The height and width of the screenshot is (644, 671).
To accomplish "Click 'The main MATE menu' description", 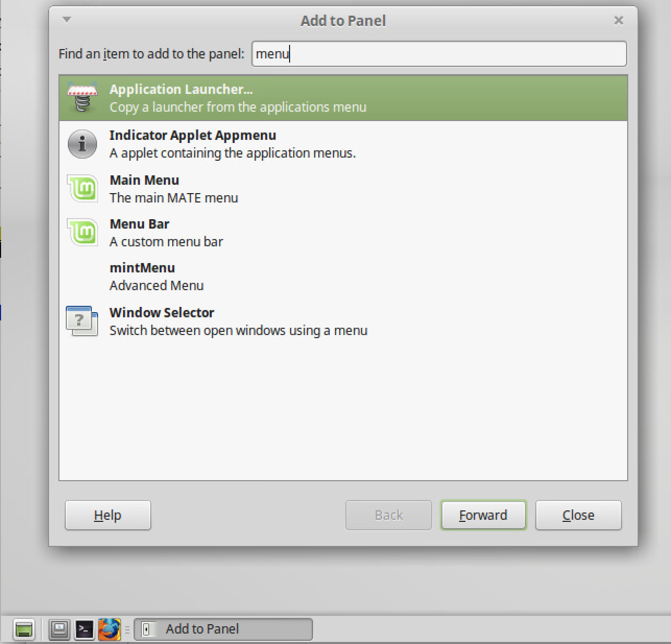I will [174, 198].
